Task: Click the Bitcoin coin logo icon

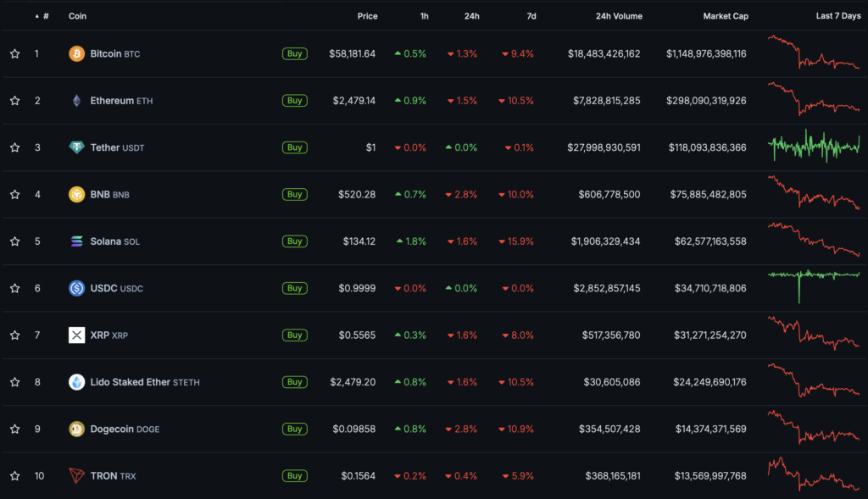Action: coord(76,53)
